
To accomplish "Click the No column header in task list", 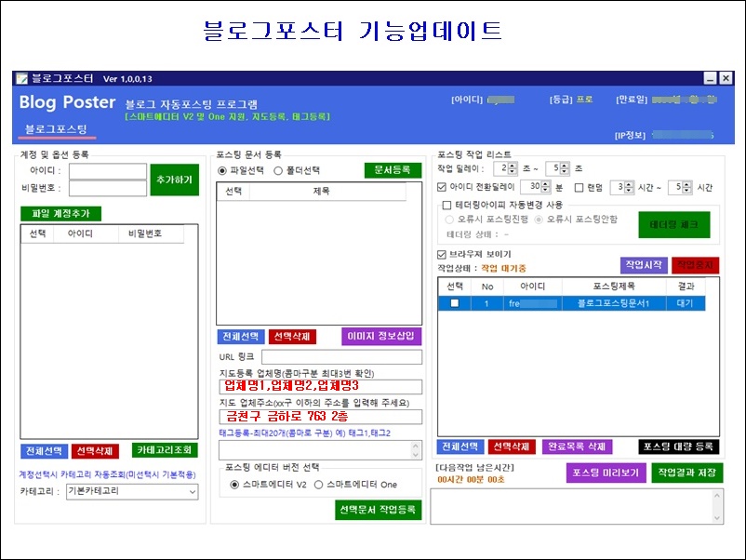I will click(487, 287).
